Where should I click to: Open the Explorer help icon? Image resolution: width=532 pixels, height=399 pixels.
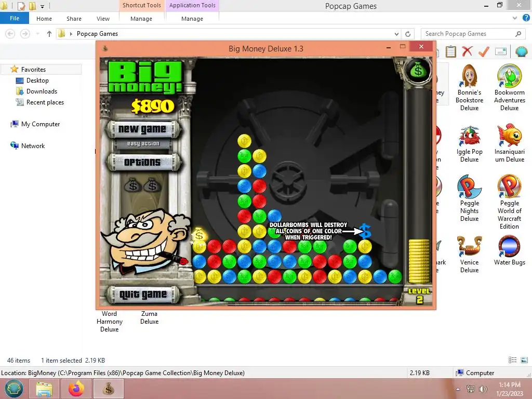pyautogui.click(x=526, y=18)
